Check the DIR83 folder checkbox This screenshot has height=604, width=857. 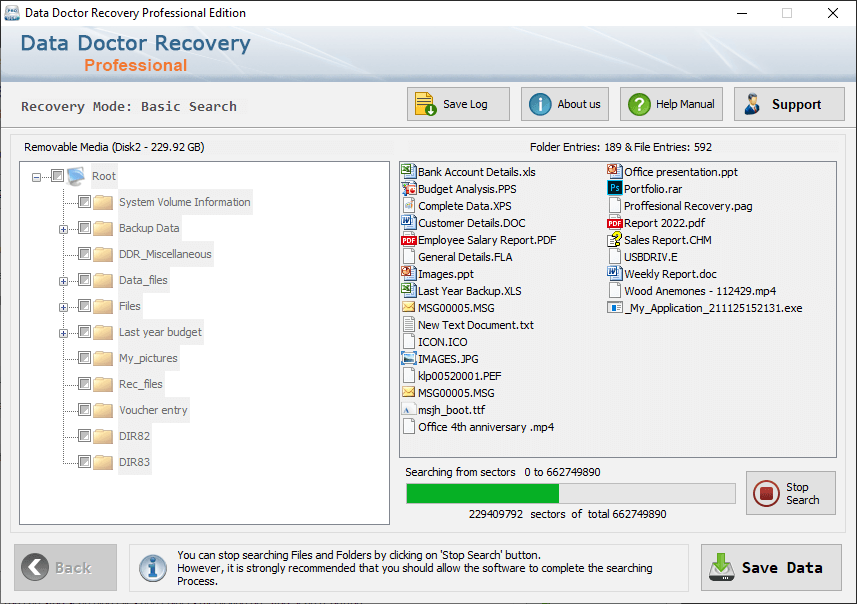point(84,461)
